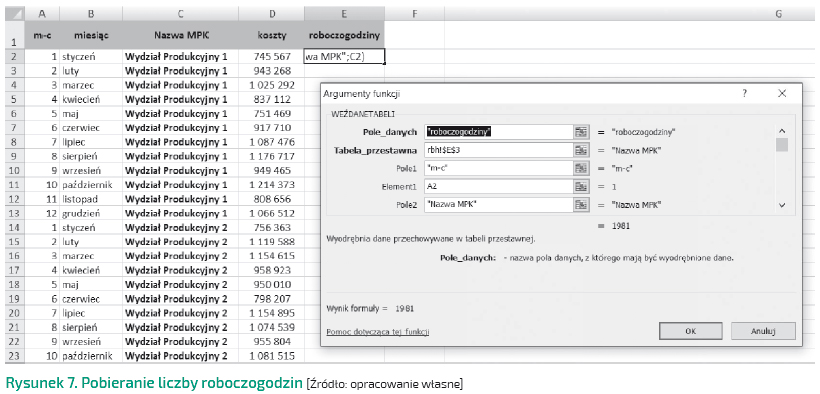Click range picker icon for Pole_danych
The height and width of the screenshot is (394, 820).
point(581,132)
